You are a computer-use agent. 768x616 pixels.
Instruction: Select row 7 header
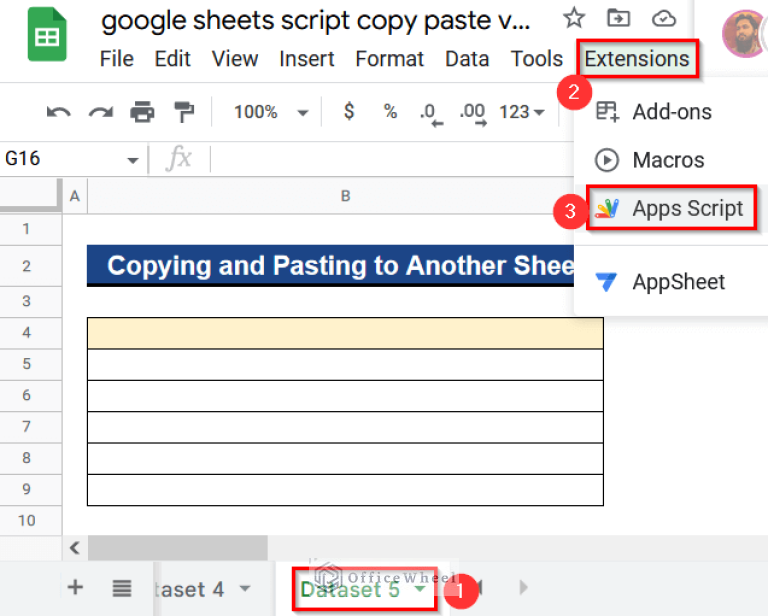(x=26, y=426)
